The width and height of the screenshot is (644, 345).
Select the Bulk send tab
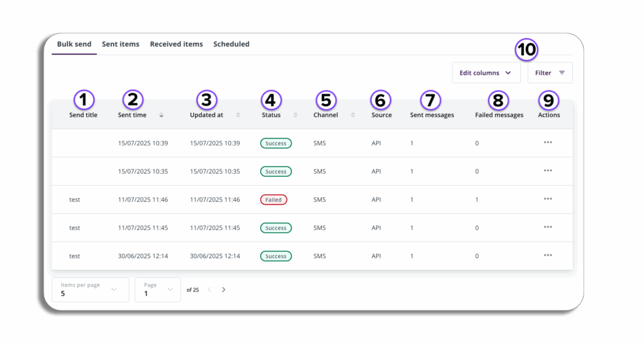point(74,44)
